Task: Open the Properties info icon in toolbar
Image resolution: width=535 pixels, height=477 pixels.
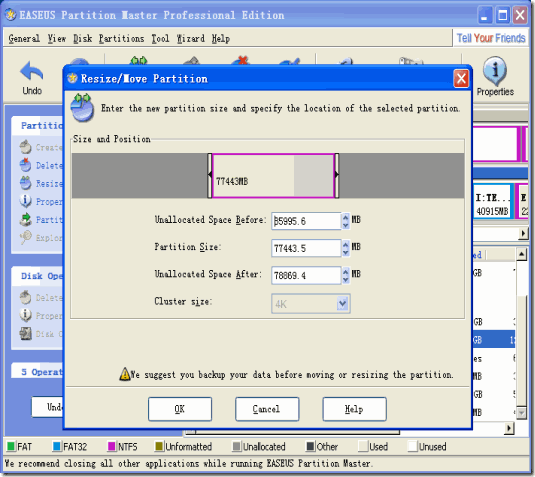Action: point(495,70)
